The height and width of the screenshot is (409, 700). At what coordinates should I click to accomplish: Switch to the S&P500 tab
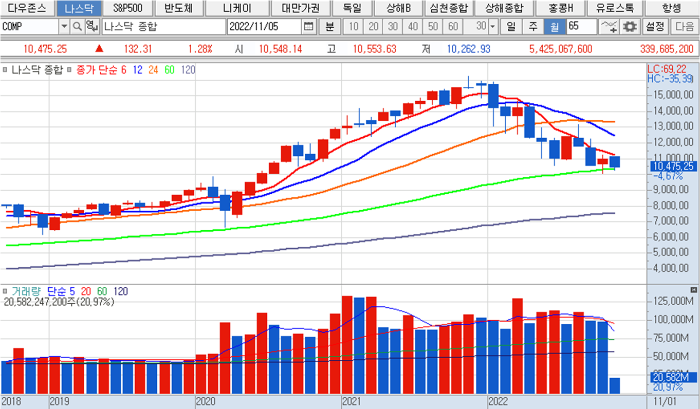128,8
